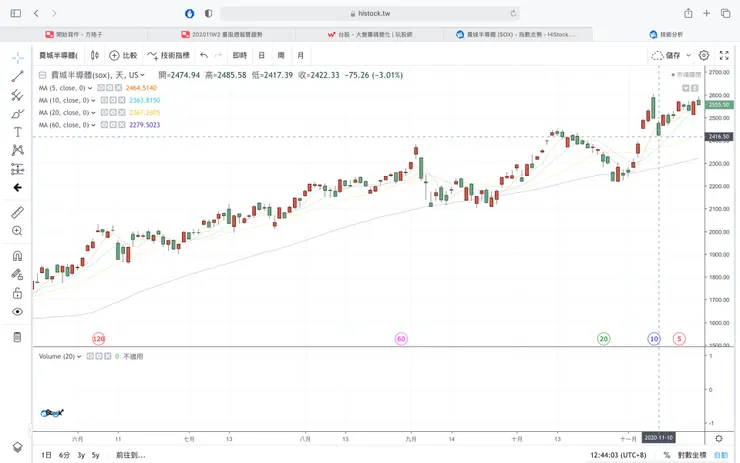Click the 比較 compare button
The width and height of the screenshot is (740, 463).
click(123, 56)
